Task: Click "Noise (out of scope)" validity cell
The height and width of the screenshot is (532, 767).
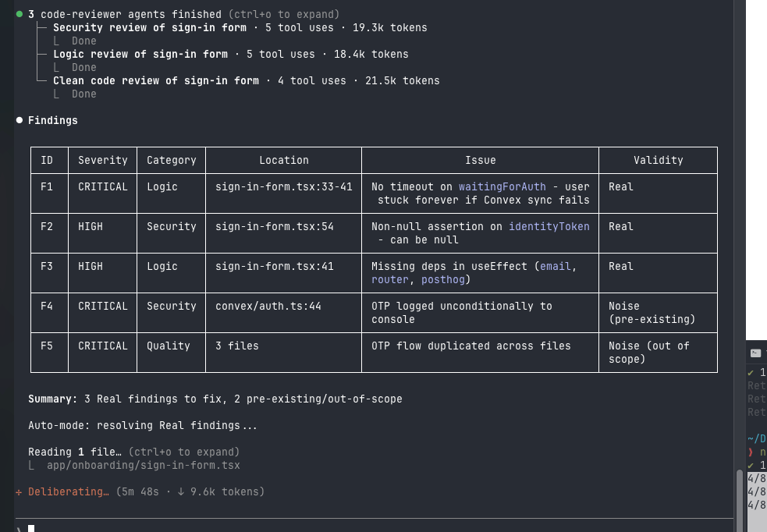Action: point(648,353)
